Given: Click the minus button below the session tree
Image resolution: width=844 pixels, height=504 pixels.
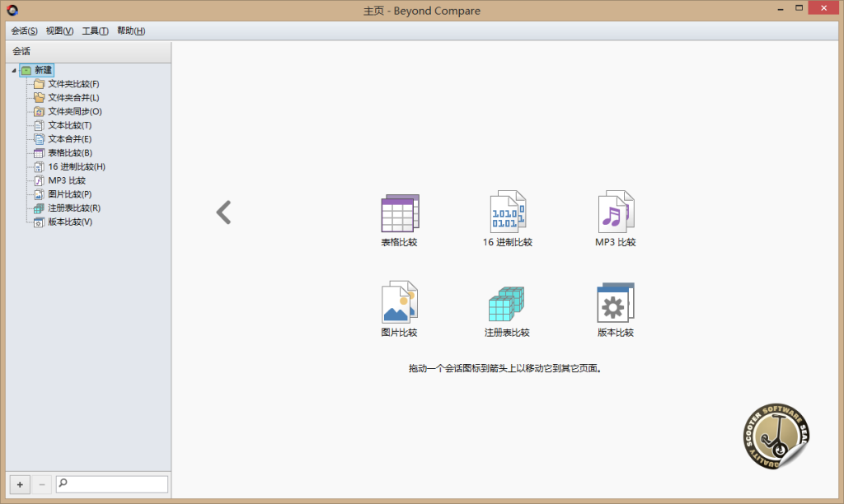Looking at the screenshot, I should click(40, 484).
